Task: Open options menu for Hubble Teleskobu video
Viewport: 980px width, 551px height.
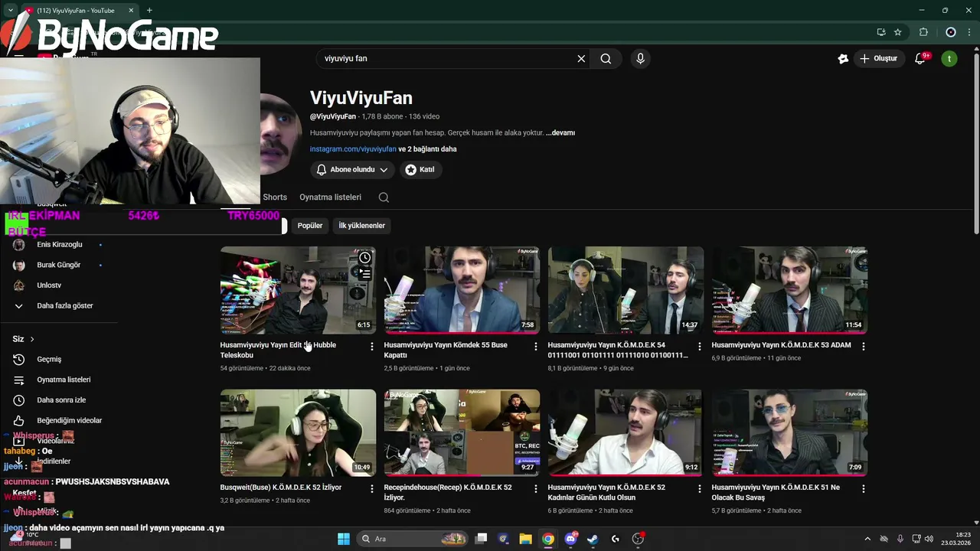Action: 372,347
